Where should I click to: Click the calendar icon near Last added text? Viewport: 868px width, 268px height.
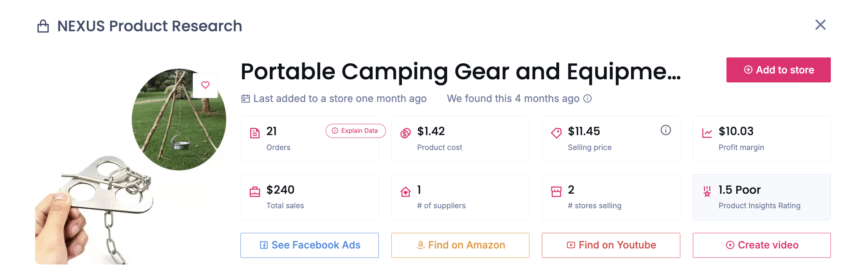[x=245, y=98]
